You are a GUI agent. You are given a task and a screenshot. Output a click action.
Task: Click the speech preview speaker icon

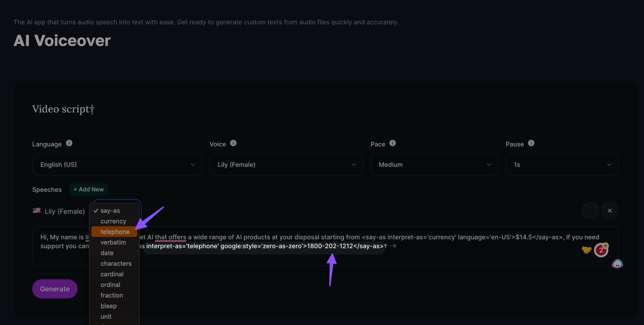click(x=590, y=211)
